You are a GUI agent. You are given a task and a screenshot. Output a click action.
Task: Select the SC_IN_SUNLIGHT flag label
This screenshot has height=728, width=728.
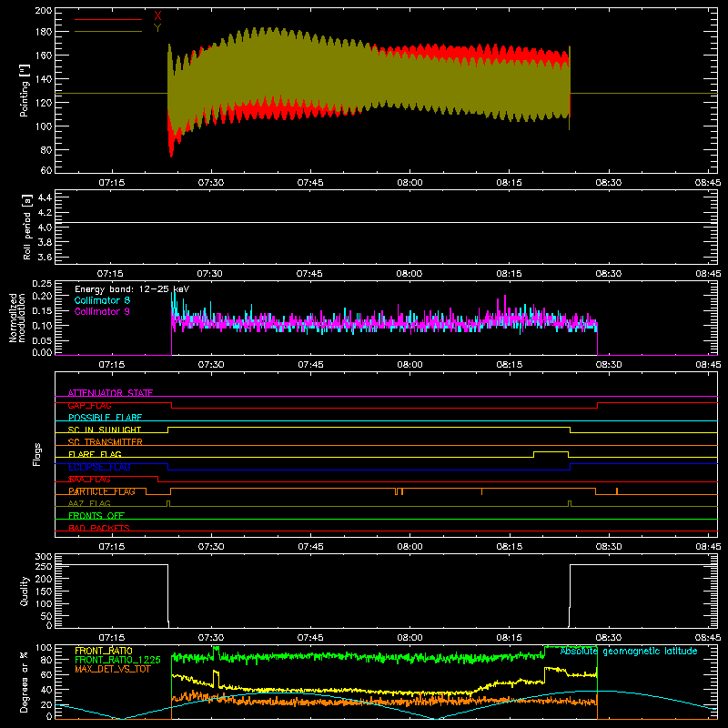105,430
